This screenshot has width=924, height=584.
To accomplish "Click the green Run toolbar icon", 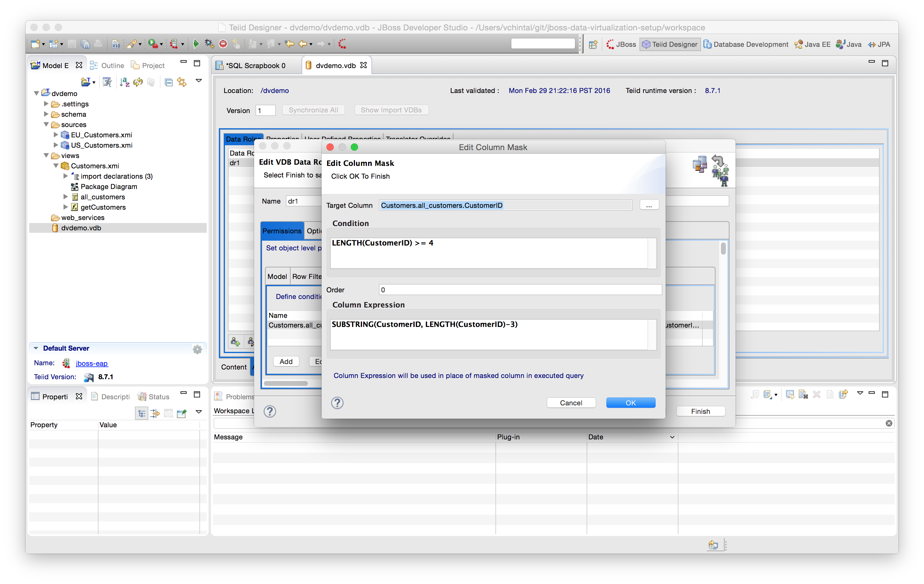I will 196,44.
